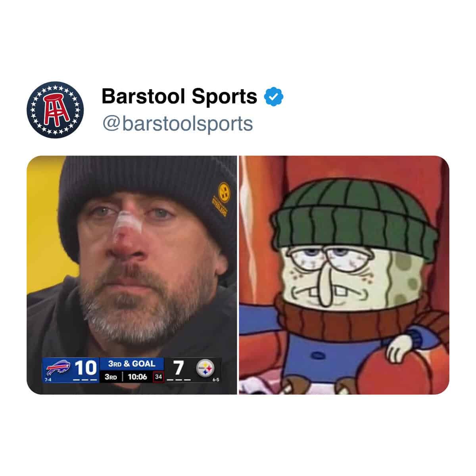Click the 3RD & GOAL down indicator

(132, 364)
